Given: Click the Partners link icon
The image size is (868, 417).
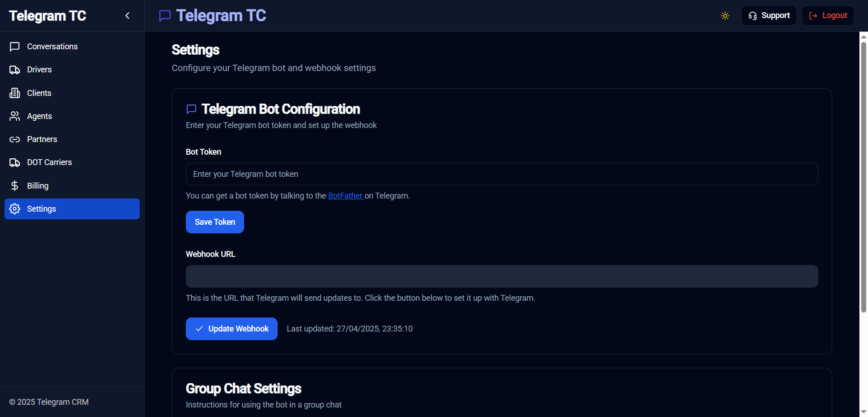Looking at the screenshot, I should [14, 139].
